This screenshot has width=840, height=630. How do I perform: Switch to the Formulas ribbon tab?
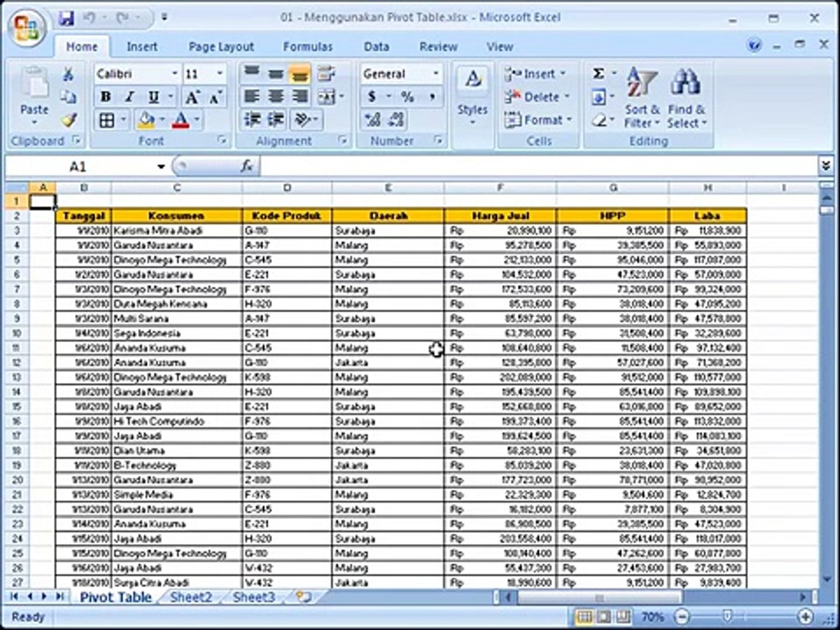coord(307,47)
